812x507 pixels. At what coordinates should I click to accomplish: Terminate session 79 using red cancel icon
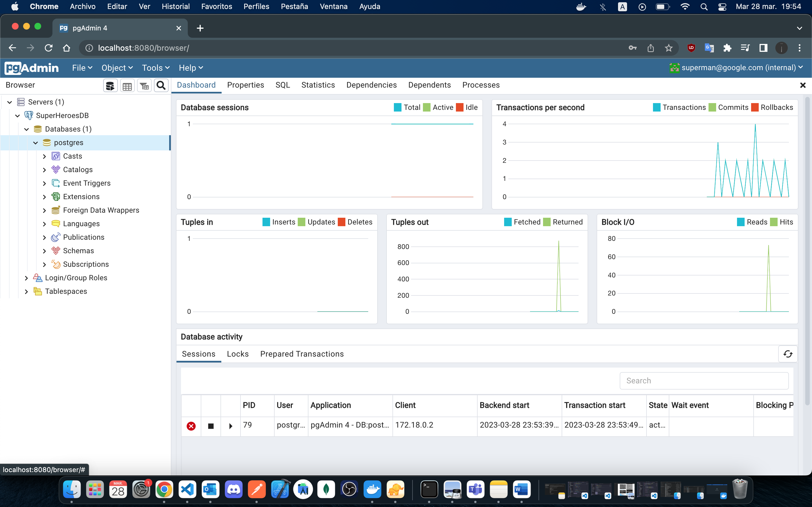pyautogui.click(x=191, y=426)
